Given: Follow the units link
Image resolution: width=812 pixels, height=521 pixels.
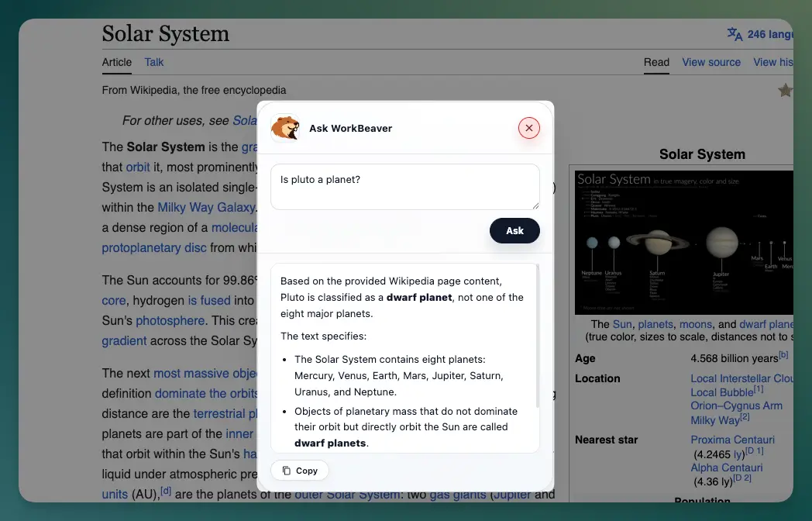Looking at the screenshot, I should [115, 495].
